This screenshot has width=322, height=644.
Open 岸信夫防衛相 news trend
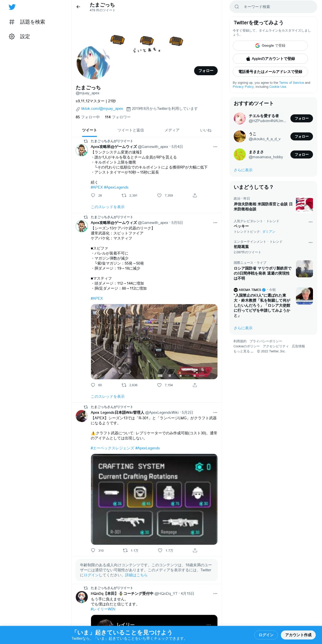(273, 204)
